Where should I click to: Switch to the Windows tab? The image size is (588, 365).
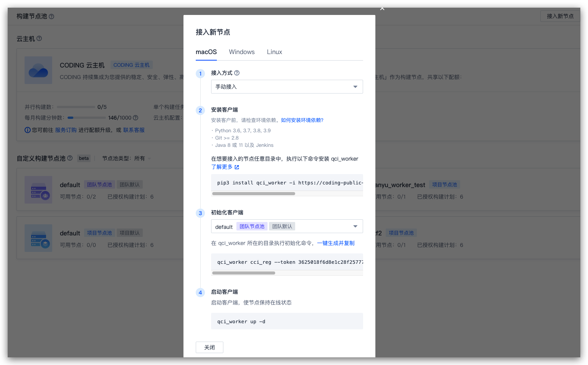(x=242, y=52)
